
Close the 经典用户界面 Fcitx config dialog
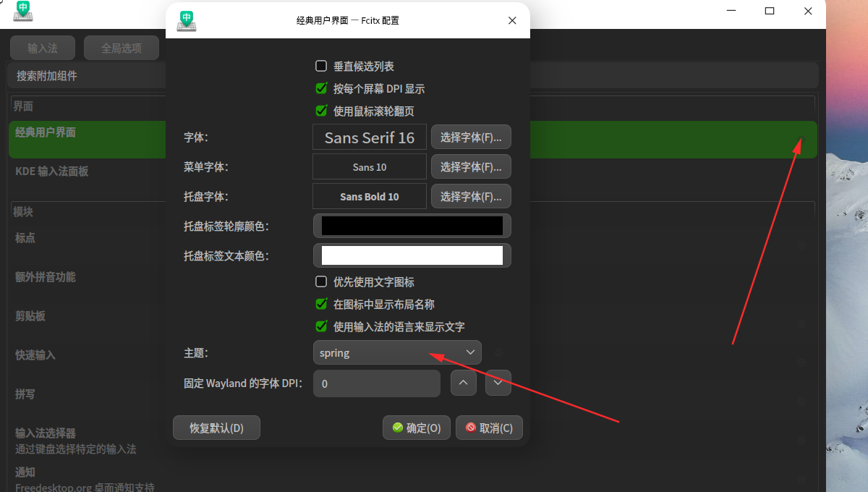pyautogui.click(x=512, y=20)
